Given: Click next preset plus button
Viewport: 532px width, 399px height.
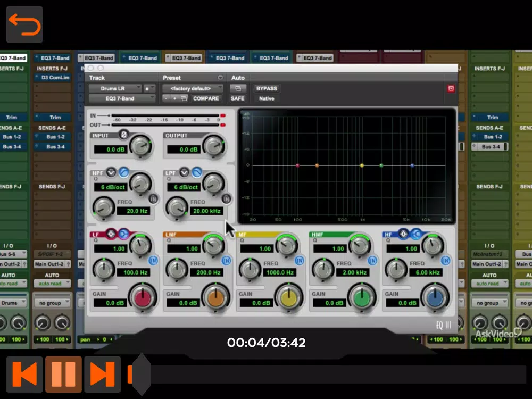Looking at the screenshot, I should pyautogui.click(x=174, y=98).
